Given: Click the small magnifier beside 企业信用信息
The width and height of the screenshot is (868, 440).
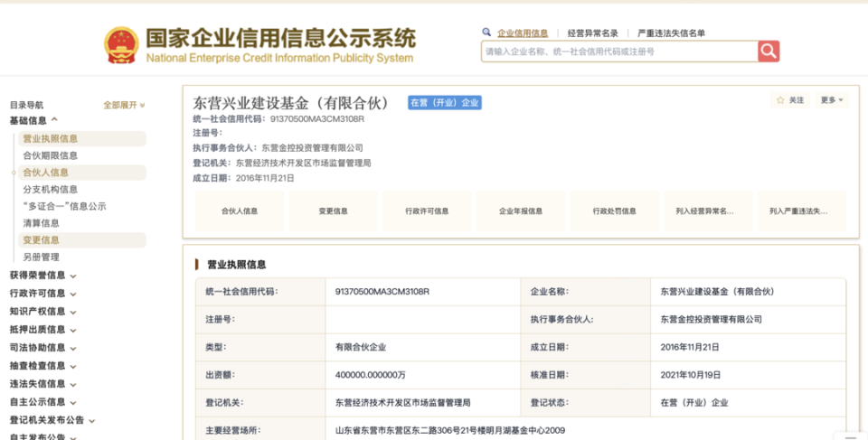Looking at the screenshot, I should click(x=486, y=33).
